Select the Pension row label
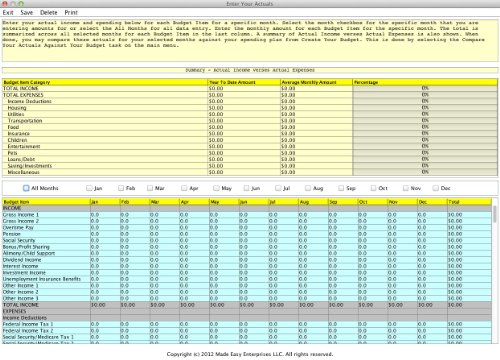Viewport: 500px width, 360px height. 12,234
